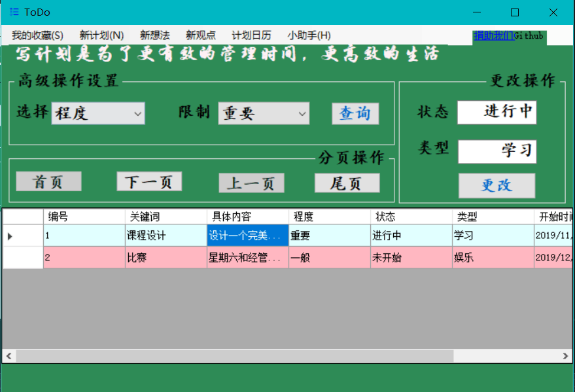
Task: Open the 小助手(H) menu
Action: (x=309, y=35)
